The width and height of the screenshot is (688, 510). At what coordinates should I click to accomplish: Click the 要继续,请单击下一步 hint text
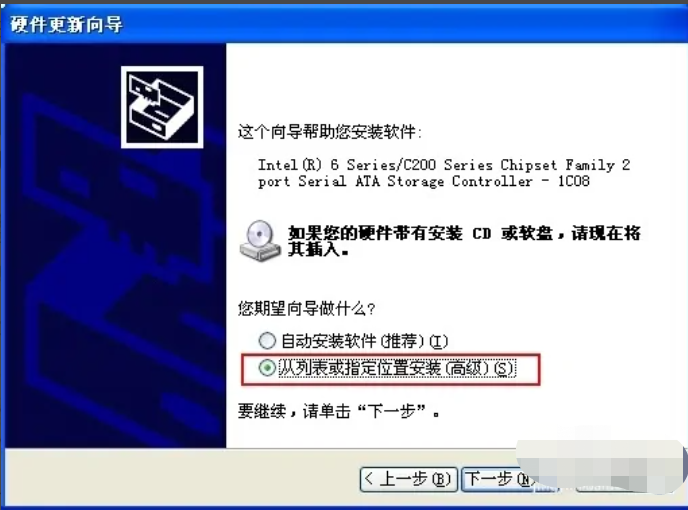pyautogui.click(x=338, y=411)
